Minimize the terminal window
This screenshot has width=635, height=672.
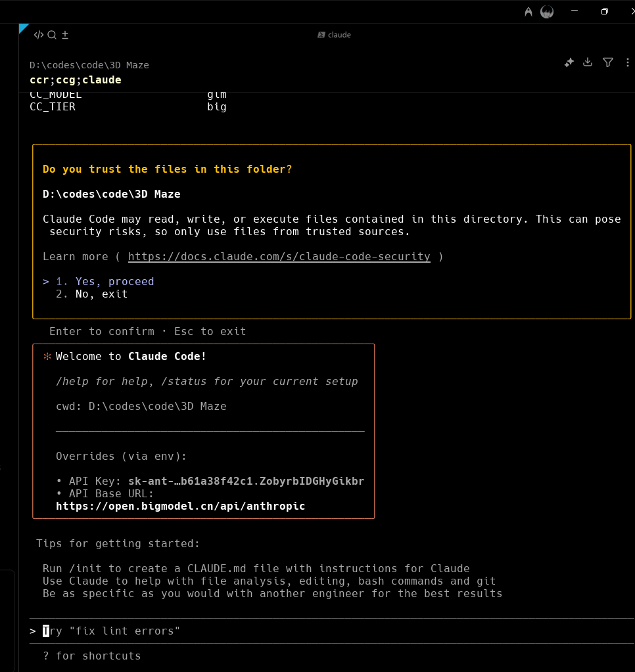(x=575, y=11)
